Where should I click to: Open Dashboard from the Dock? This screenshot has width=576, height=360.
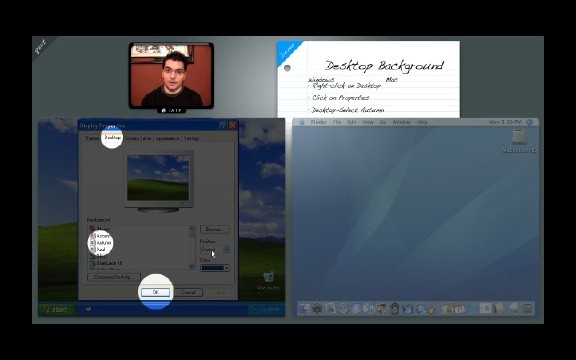(x=317, y=309)
